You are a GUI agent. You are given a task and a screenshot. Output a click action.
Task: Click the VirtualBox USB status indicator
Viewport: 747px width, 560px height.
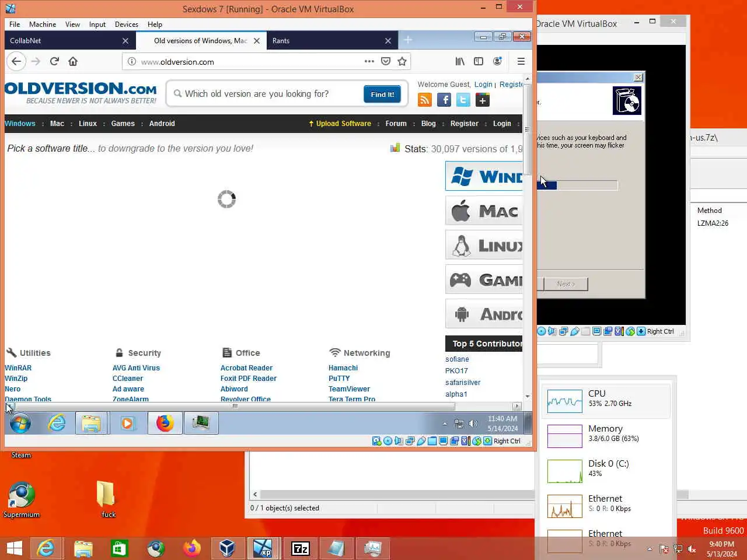[421, 441]
